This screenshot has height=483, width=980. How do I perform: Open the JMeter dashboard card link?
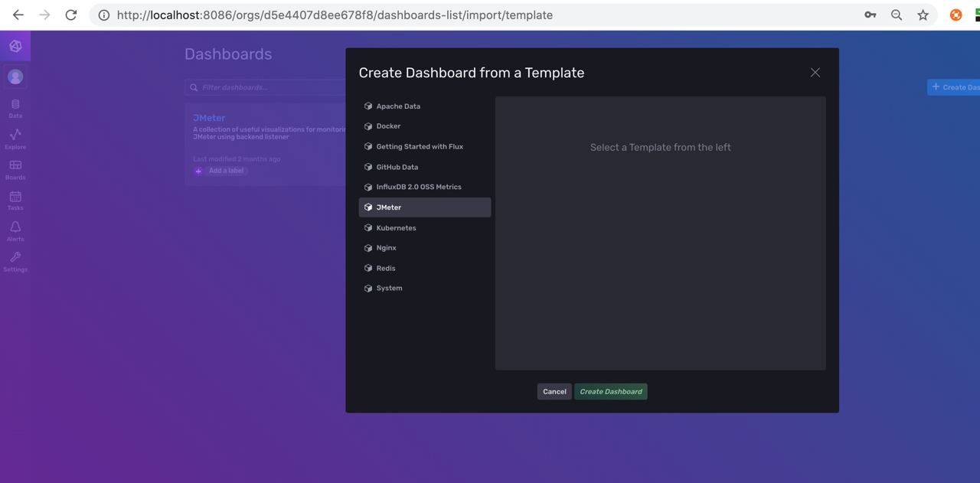[x=209, y=118]
